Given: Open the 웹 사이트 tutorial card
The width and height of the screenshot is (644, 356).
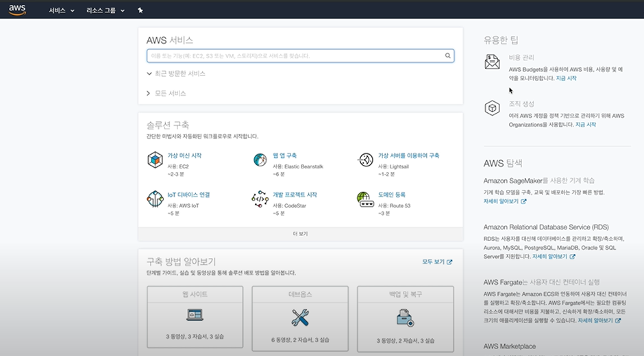Looking at the screenshot, I should [x=195, y=317].
